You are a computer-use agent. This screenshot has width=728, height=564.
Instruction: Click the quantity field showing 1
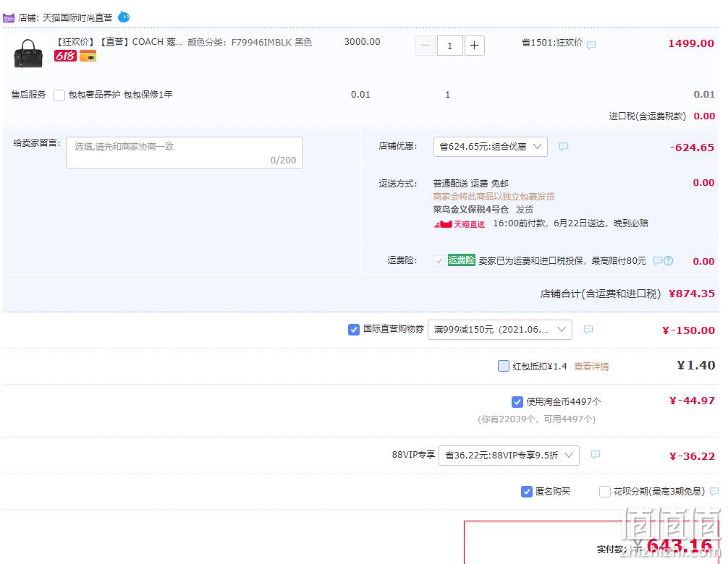coord(450,46)
